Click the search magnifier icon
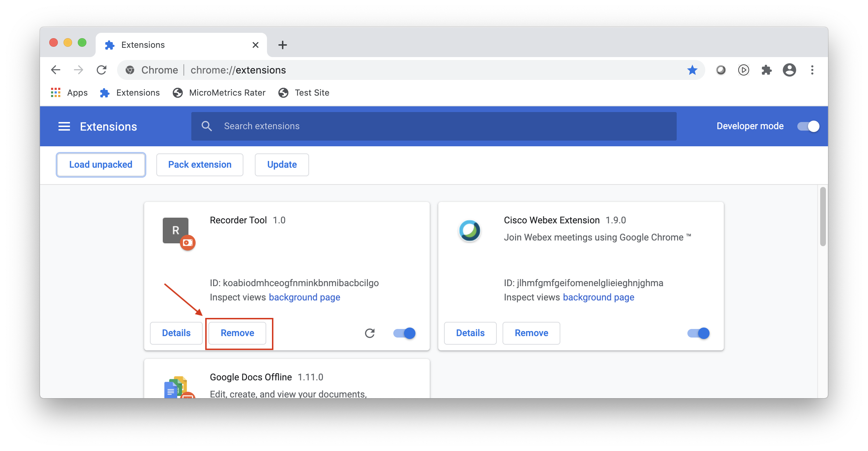 [207, 126]
